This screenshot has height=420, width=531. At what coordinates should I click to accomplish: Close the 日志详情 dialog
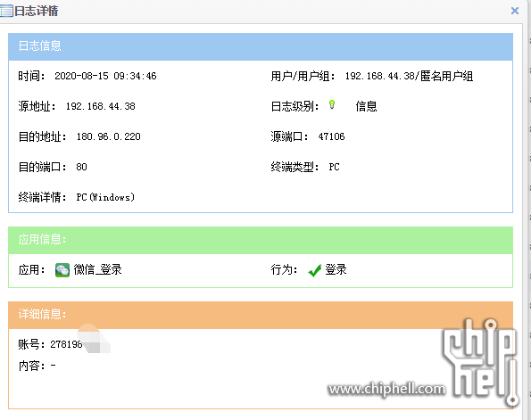(515, 11)
